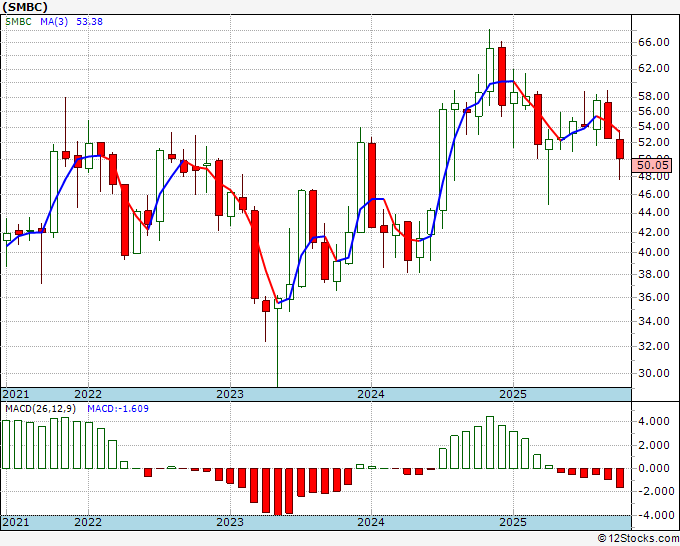Click the 30.00 price axis label
The width and height of the screenshot is (680, 546).
tap(654, 373)
